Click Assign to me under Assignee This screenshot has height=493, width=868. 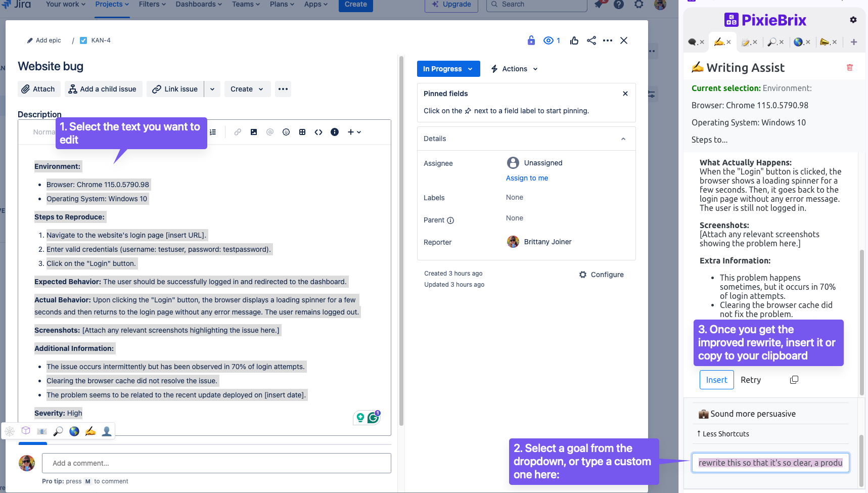[x=527, y=178]
